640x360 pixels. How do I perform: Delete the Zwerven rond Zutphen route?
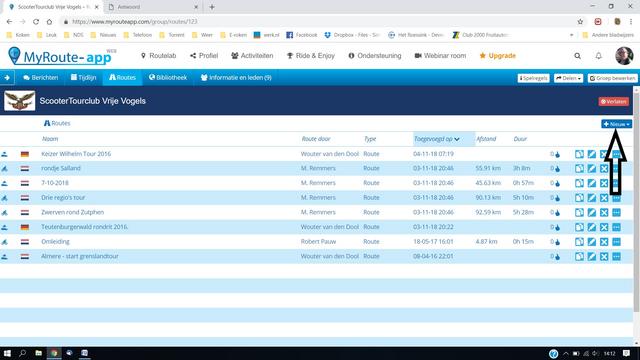pos(604,213)
